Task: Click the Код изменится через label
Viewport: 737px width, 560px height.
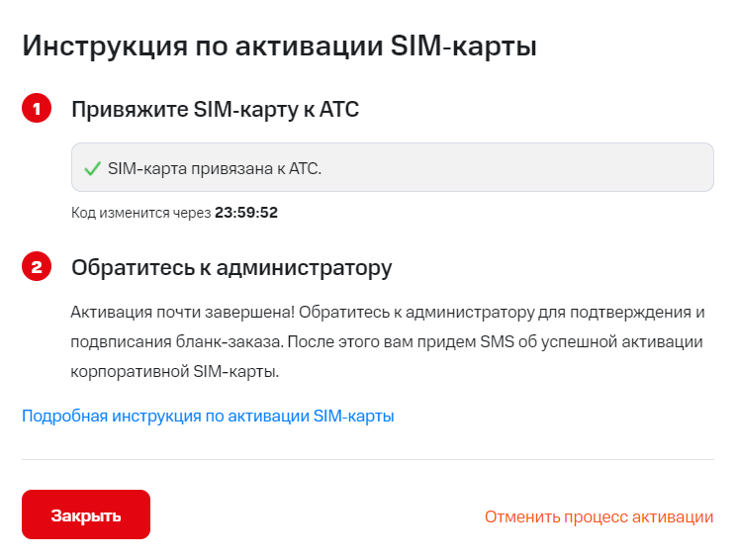Action: tap(141, 213)
